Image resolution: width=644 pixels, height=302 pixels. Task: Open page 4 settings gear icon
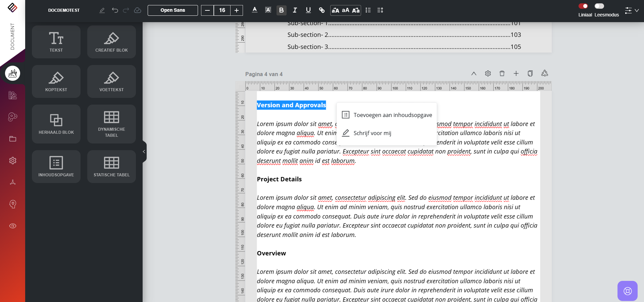click(x=488, y=73)
